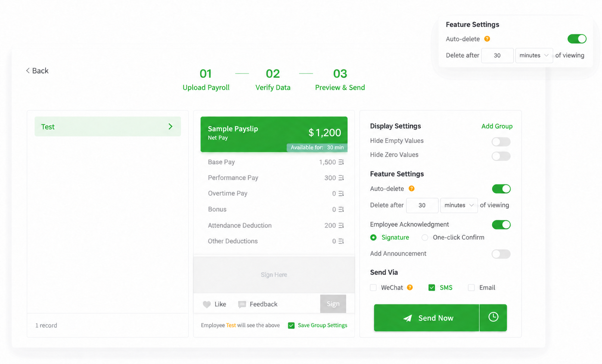Open the minutes dropdown in popup card
602x364 pixels.
[x=534, y=55]
